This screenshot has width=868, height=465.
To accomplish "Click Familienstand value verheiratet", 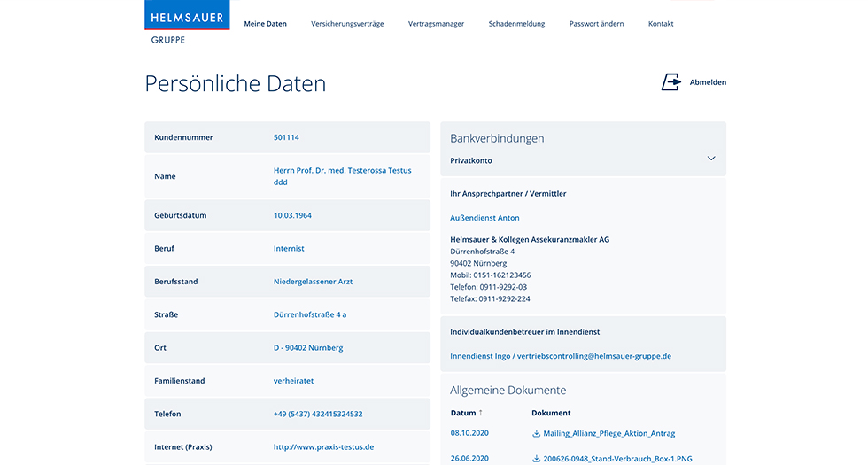I will (x=293, y=381).
